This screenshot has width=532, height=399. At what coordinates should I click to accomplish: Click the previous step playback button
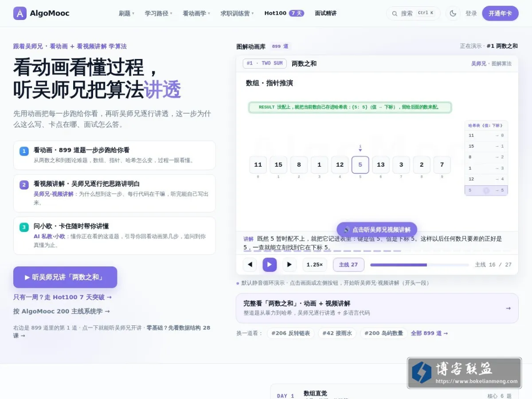coord(250,265)
